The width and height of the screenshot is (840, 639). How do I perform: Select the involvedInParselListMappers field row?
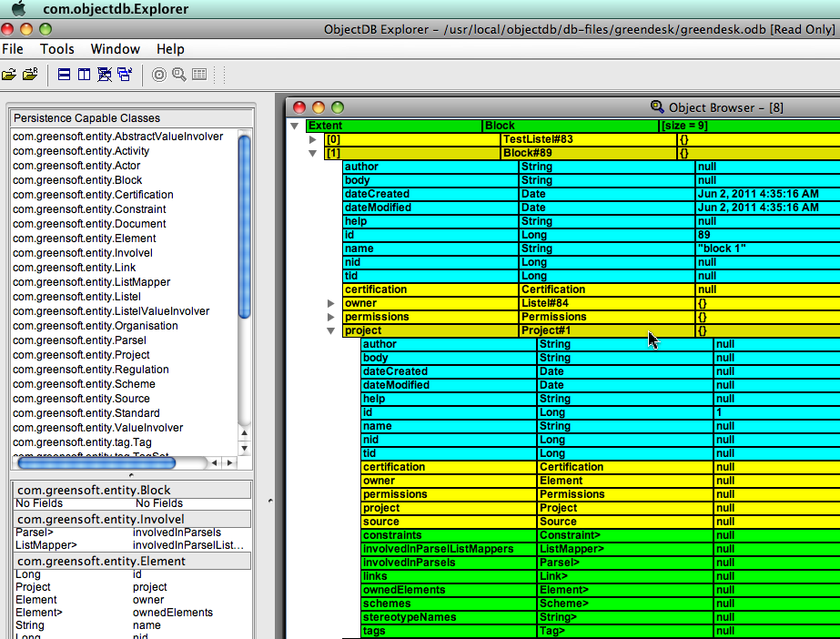600,549
